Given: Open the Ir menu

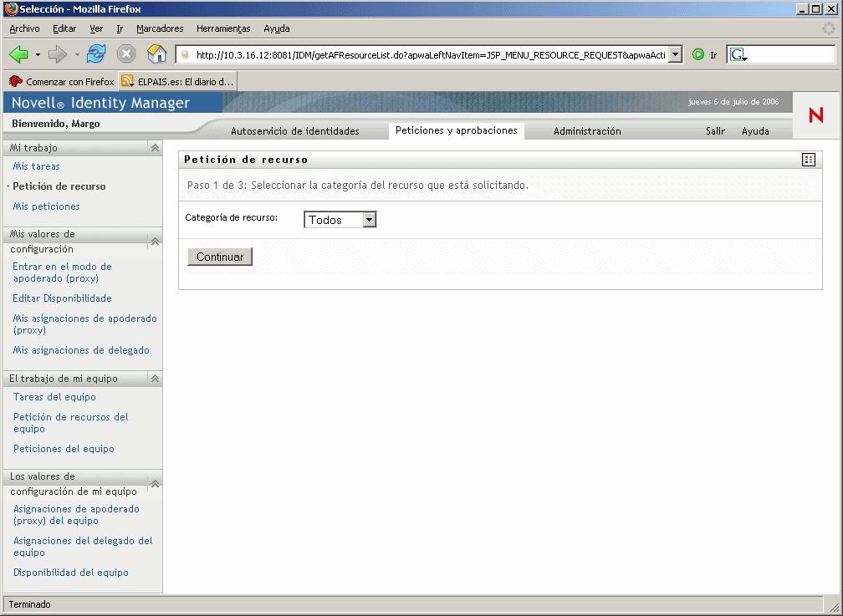Looking at the screenshot, I should (x=120, y=28).
